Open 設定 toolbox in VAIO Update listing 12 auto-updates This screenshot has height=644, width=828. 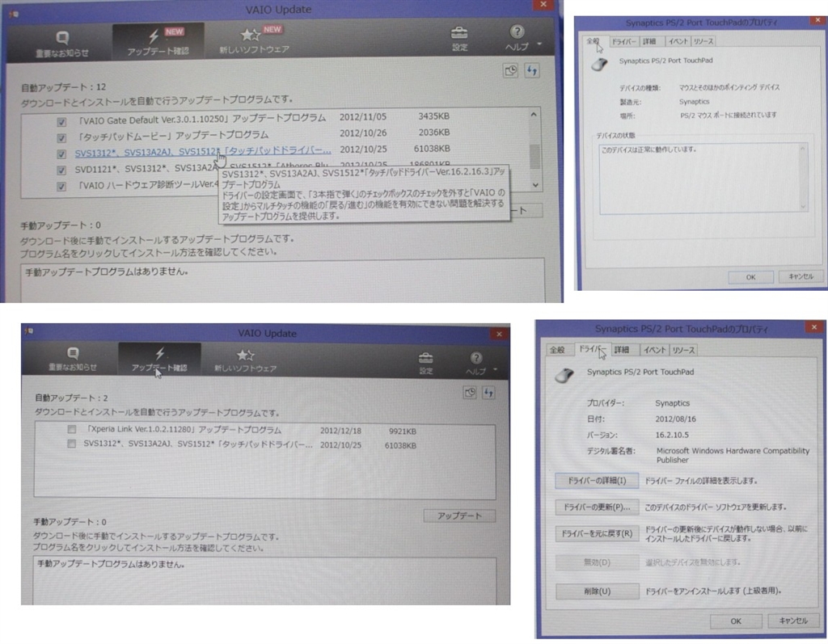click(459, 39)
